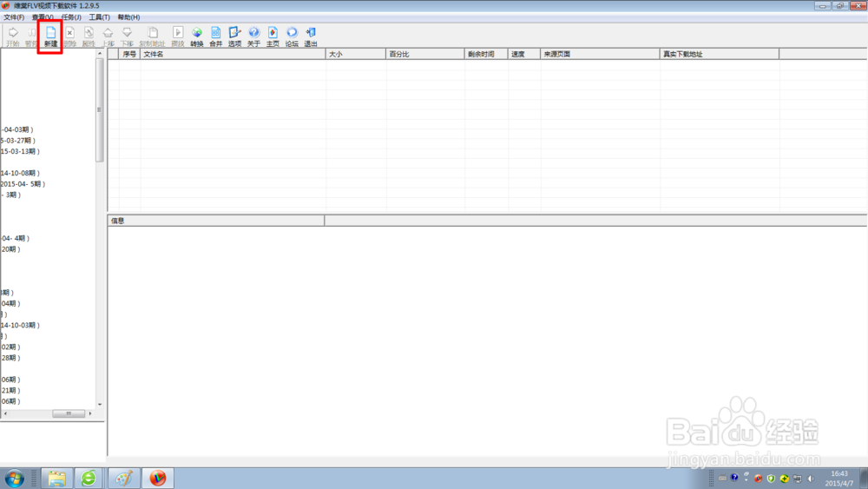Select the '-04- 4期' list entry
The width and height of the screenshot is (868, 489).
(15, 238)
